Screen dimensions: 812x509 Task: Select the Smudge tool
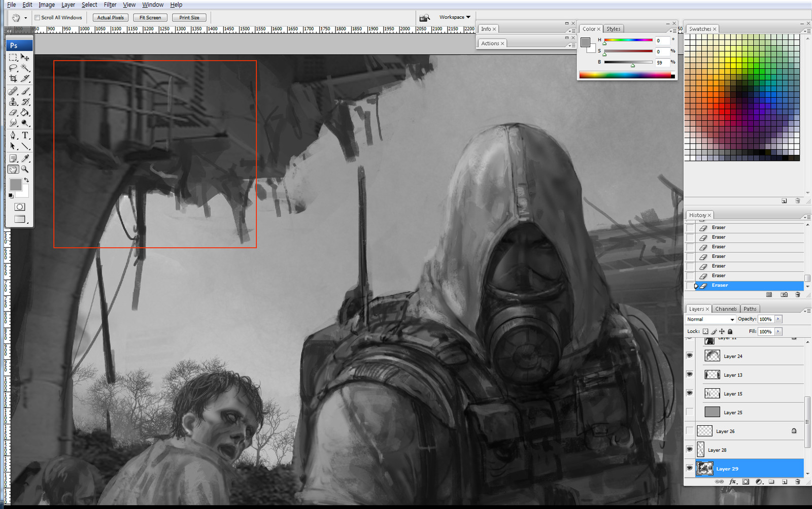(x=13, y=123)
